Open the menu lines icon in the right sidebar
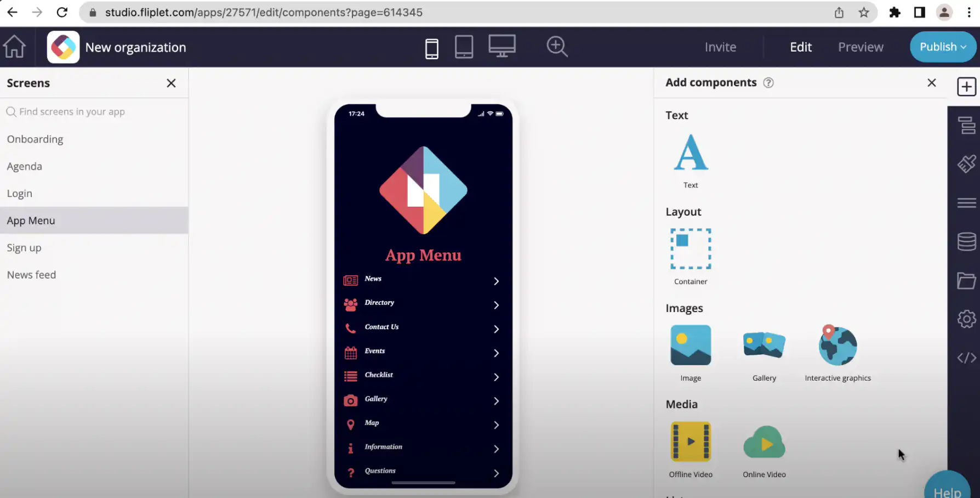 tap(967, 203)
